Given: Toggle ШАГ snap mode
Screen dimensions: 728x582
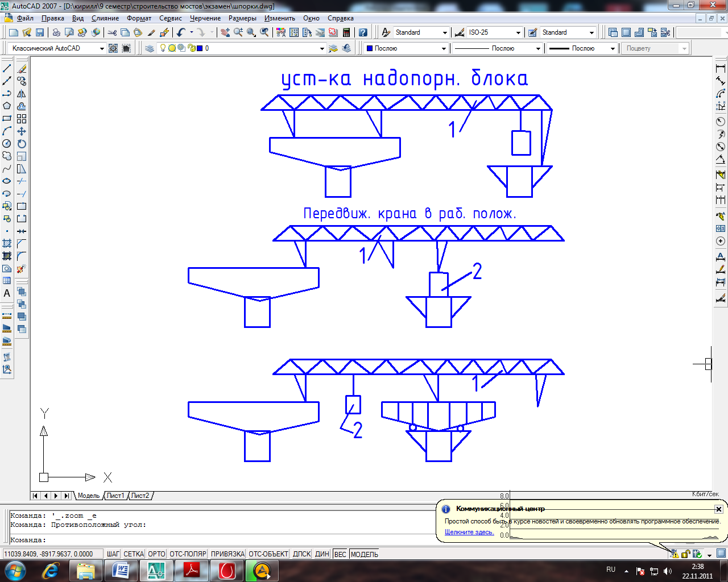Looking at the screenshot, I should (x=113, y=554).
